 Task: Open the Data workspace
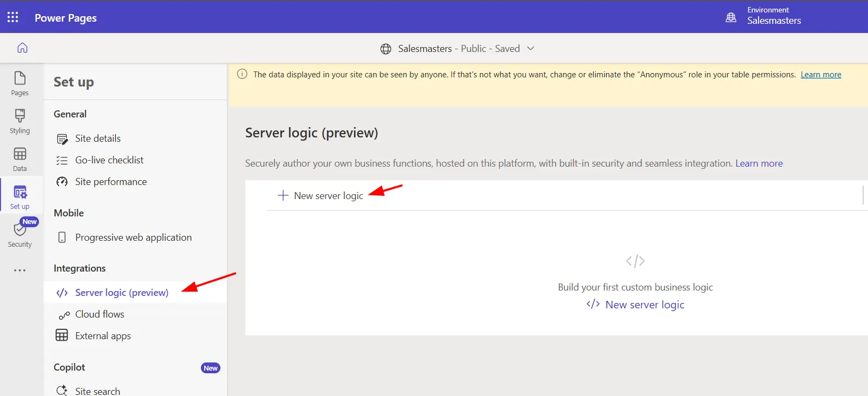click(x=20, y=159)
